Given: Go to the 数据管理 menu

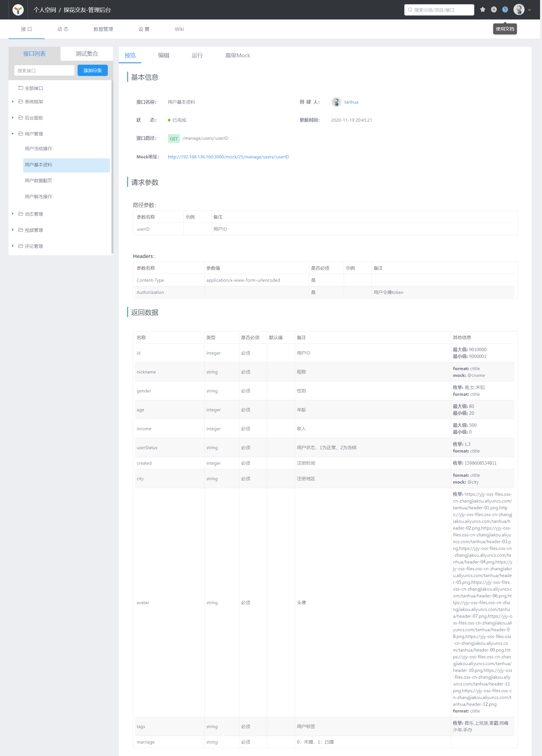Looking at the screenshot, I should [103, 29].
